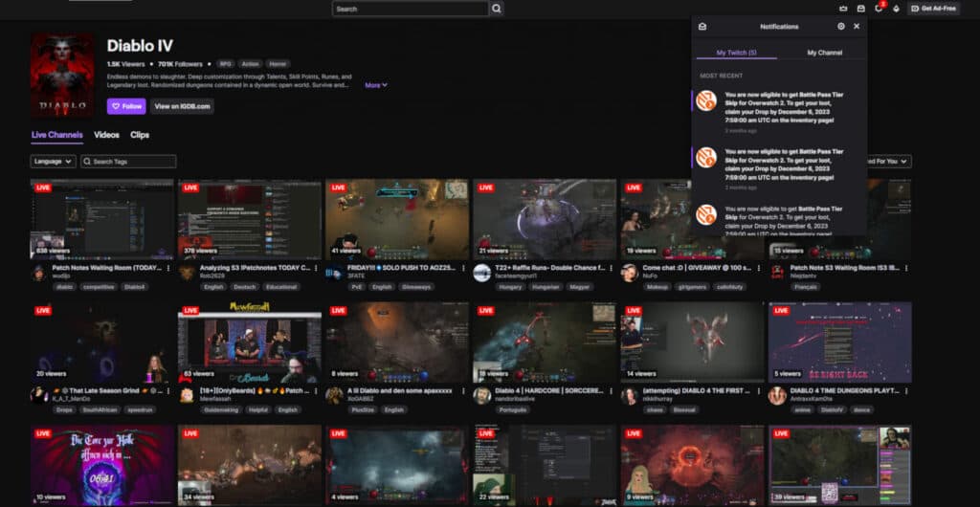This screenshot has height=507, width=980.
Task: Click the Português tag under nandorbaslive
Action: [513, 410]
